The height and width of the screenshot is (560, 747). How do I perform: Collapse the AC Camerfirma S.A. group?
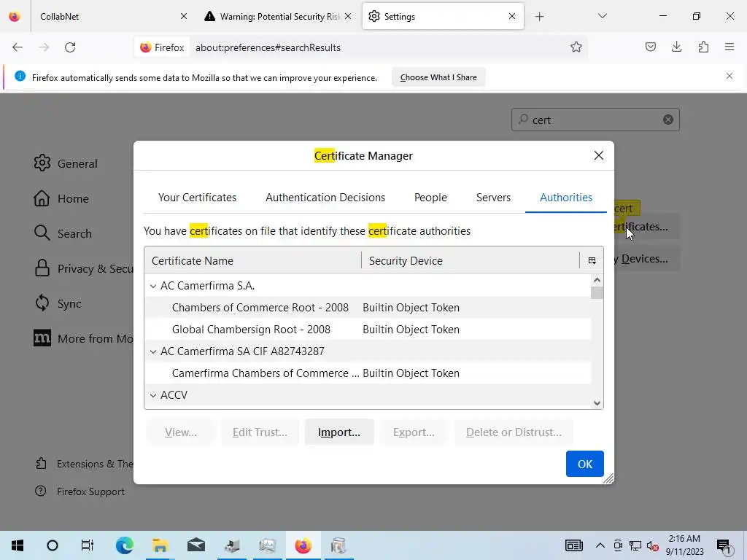[x=153, y=286]
